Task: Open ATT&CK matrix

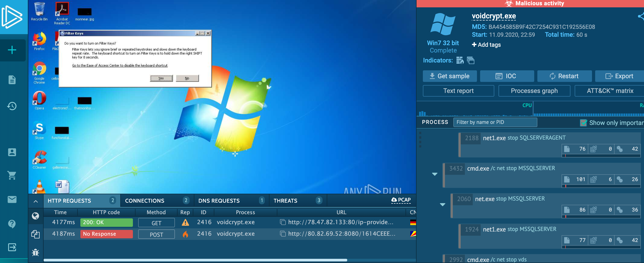Action: pyautogui.click(x=609, y=91)
